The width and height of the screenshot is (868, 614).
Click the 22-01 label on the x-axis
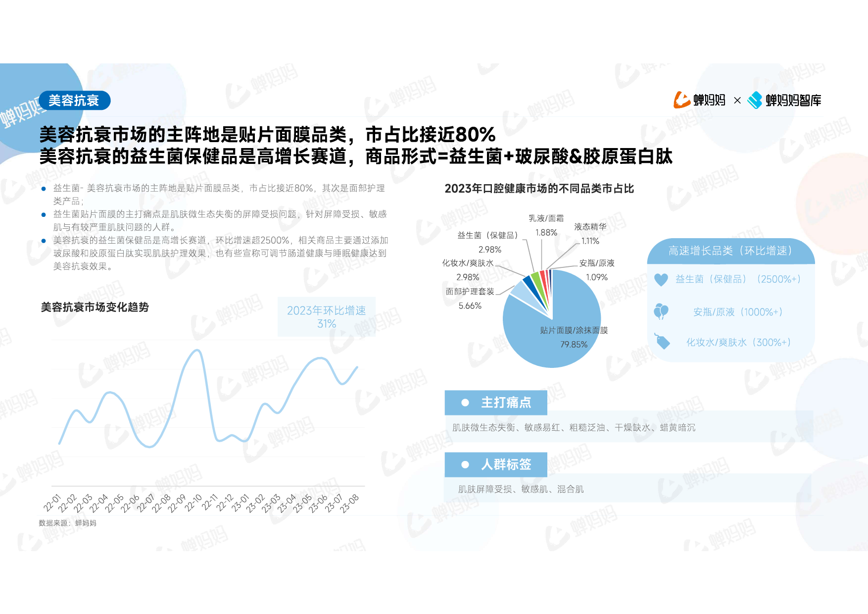pos(52,503)
